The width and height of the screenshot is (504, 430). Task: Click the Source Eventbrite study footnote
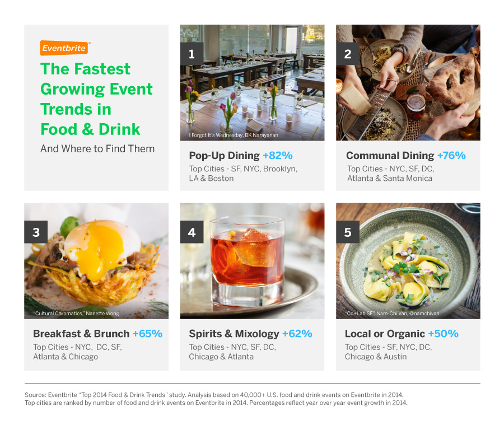pyautogui.click(x=216, y=399)
